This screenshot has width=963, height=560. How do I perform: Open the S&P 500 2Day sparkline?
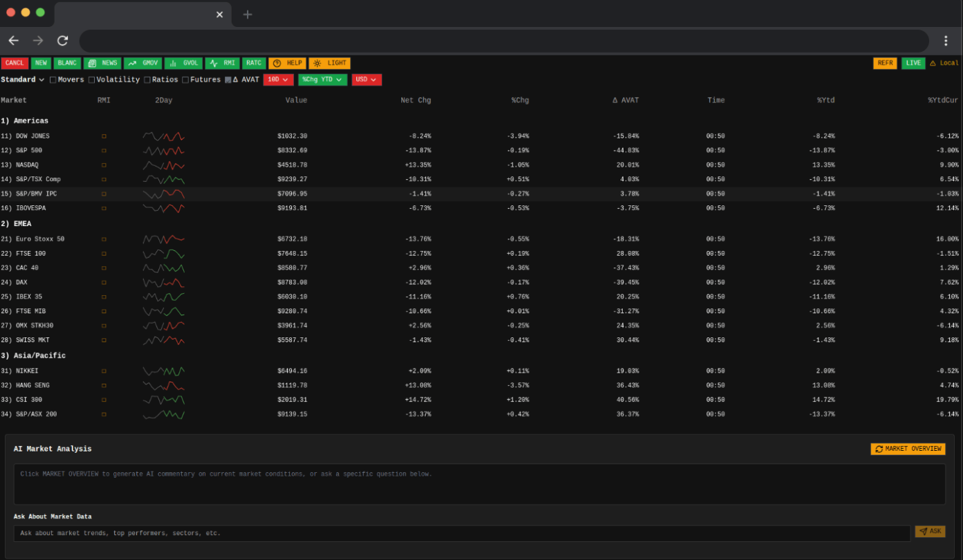click(x=164, y=150)
